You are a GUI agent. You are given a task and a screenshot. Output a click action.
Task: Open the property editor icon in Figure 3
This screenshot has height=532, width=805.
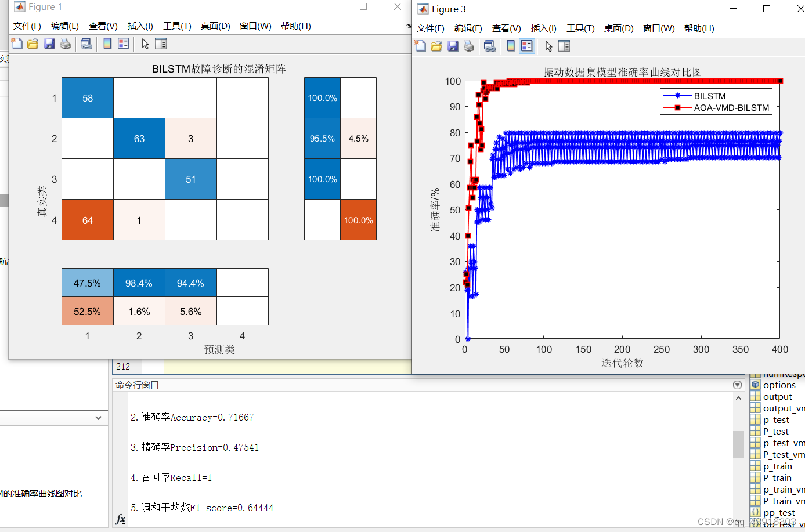(x=564, y=46)
